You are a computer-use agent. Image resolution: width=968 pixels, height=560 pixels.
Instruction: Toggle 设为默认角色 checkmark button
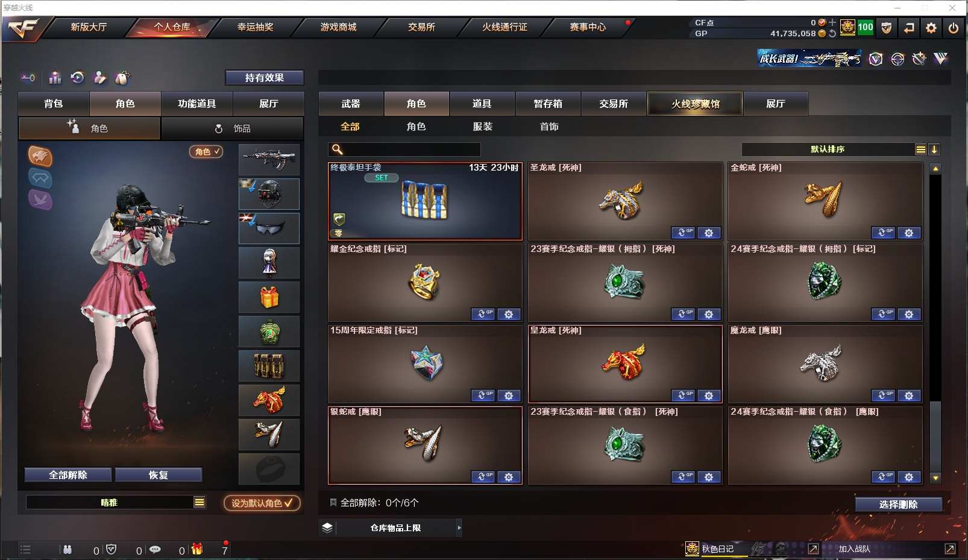pos(262,503)
